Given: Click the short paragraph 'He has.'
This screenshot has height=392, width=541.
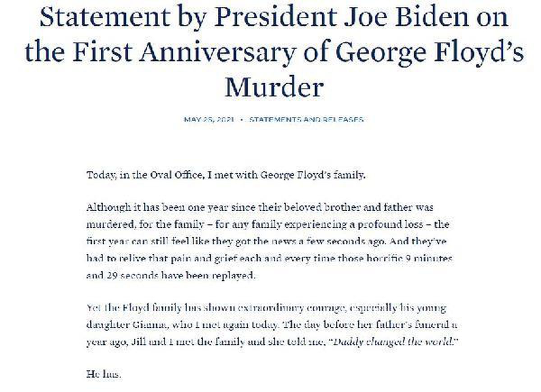Looking at the screenshot, I should (104, 374).
